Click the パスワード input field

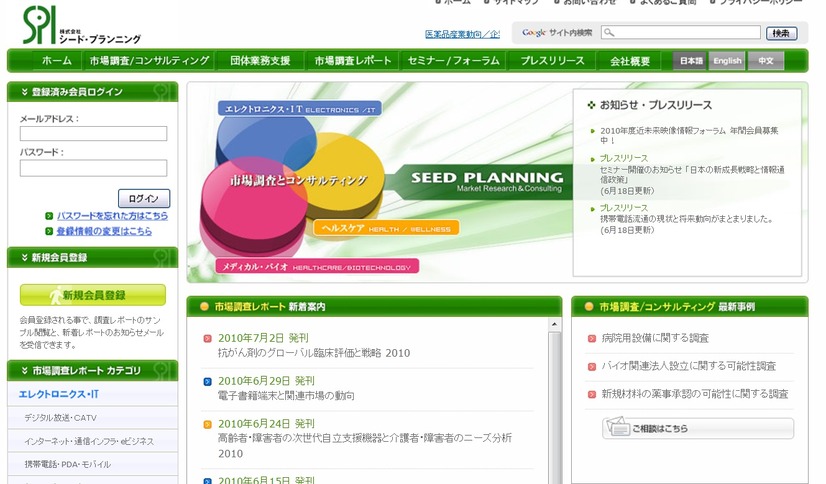pyautogui.click(x=93, y=168)
